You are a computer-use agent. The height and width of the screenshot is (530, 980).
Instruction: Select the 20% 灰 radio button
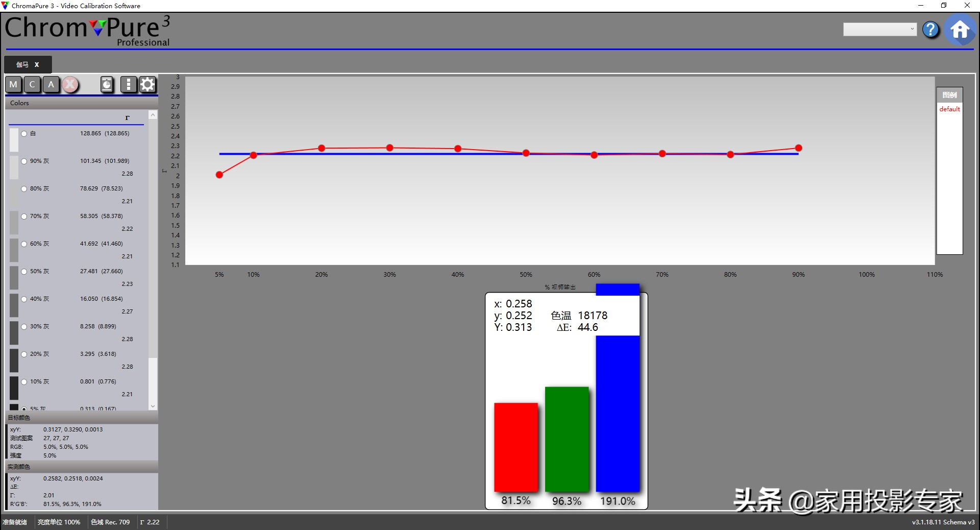pyautogui.click(x=24, y=354)
